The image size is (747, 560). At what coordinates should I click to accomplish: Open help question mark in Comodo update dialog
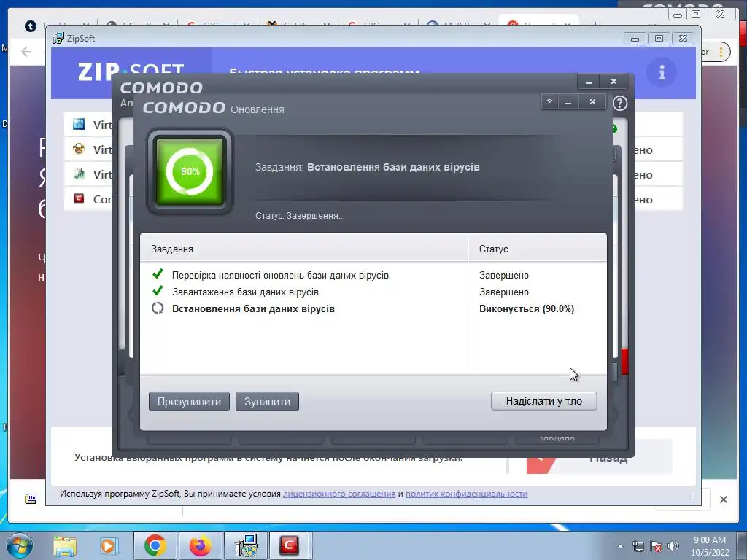(x=549, y=102)
